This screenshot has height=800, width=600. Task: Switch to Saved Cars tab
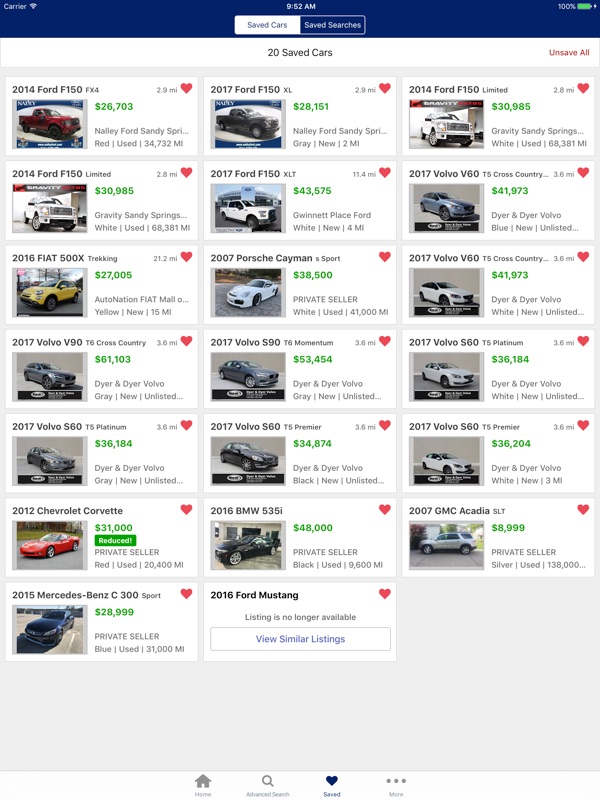(267, 25)
